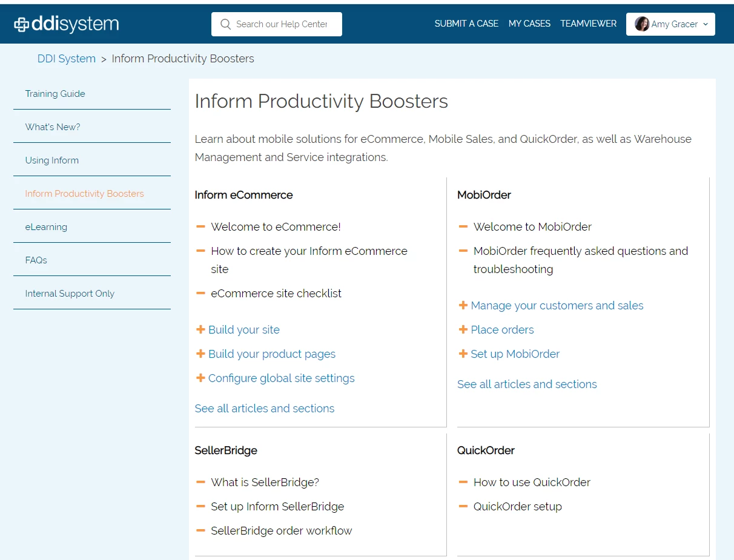Open SellerBridge order workflow article
Viewport: 734px width, 560px height.
point(282,531)
